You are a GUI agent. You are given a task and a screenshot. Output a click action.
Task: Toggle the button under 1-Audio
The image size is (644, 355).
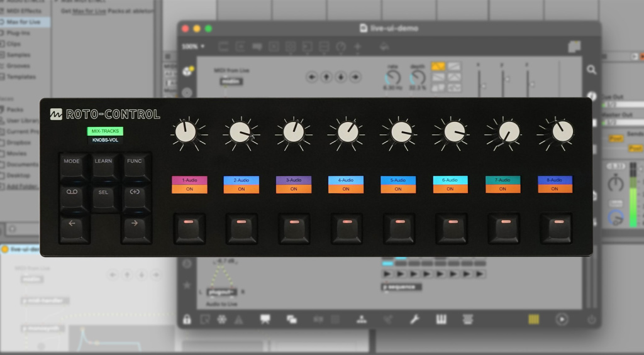[x=189, y=227]
